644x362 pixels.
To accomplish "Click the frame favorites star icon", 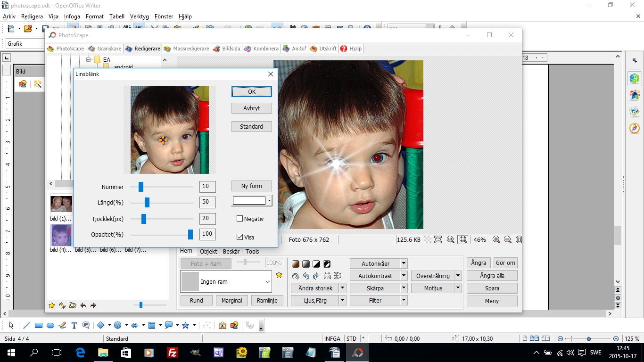I will click(279, 275).
